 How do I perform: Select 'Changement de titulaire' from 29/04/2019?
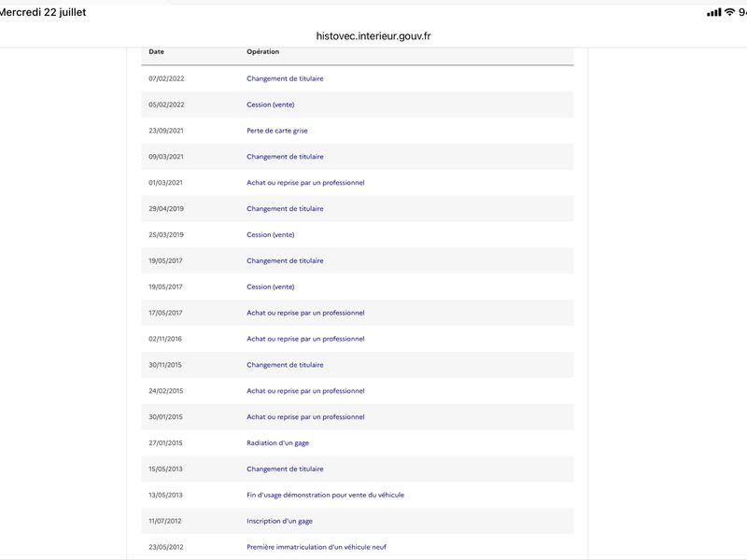tap(285, 208)
